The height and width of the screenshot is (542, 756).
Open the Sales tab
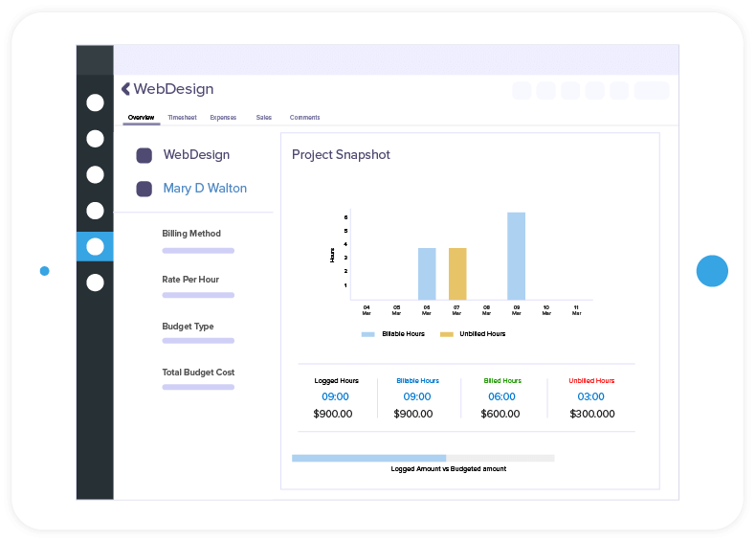tap(264, 117)
